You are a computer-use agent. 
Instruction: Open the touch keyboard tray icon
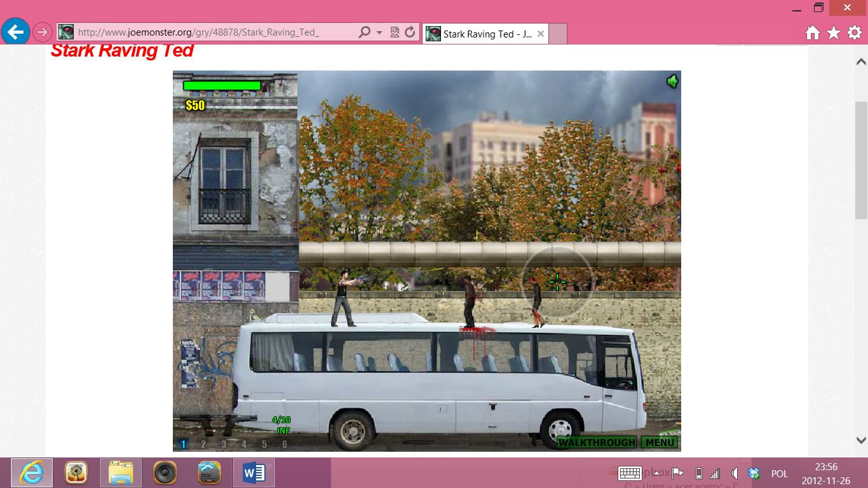tap(629, 473)
